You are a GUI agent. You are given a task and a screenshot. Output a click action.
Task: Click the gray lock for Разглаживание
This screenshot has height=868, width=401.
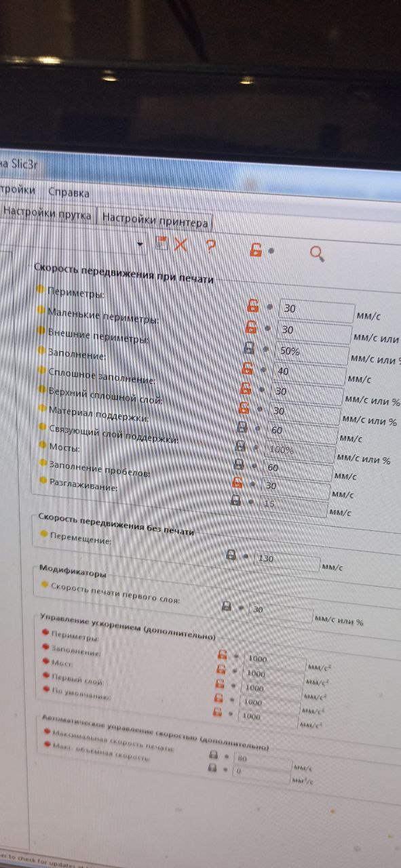click(x=235, y=500)
